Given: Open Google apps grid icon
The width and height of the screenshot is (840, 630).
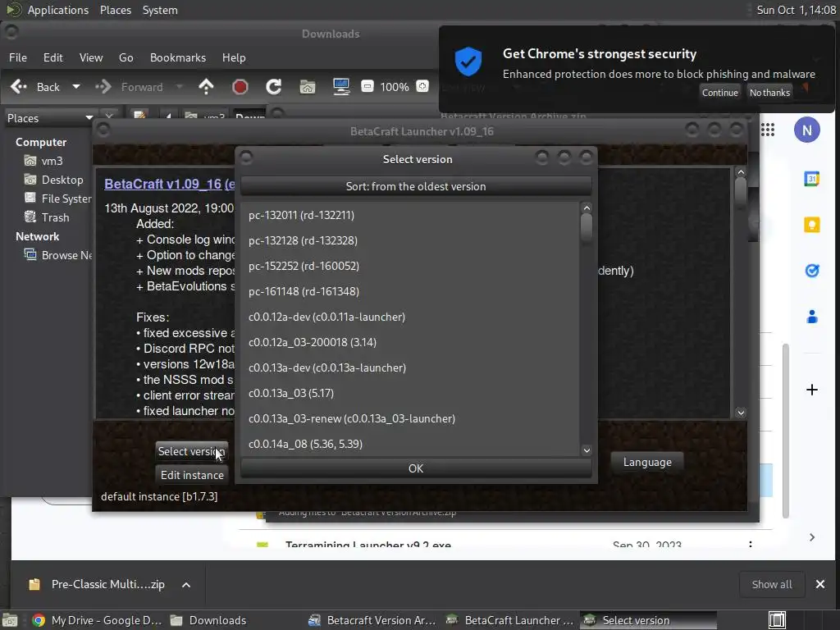Looking at the screenshot, I should (768, 130).
